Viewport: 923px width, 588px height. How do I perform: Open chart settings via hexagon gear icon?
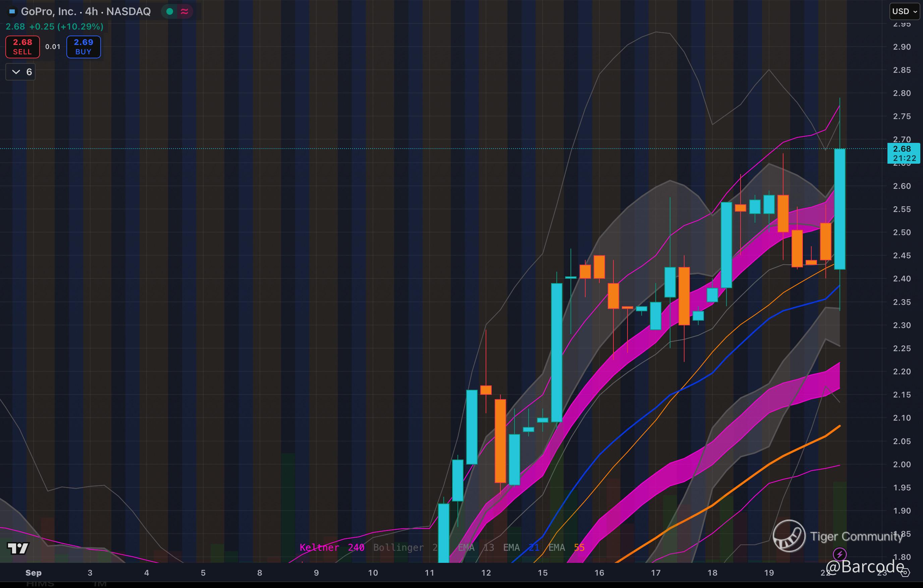905,573
